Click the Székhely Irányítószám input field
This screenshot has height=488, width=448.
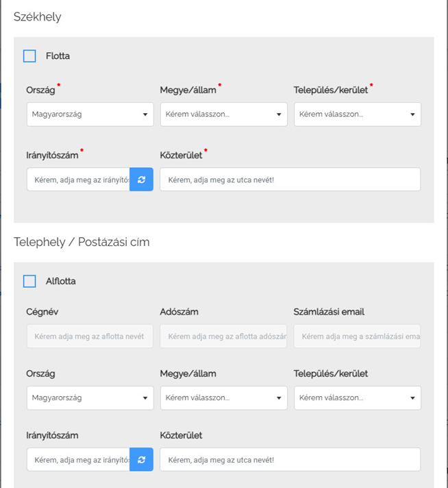point(78,180)
